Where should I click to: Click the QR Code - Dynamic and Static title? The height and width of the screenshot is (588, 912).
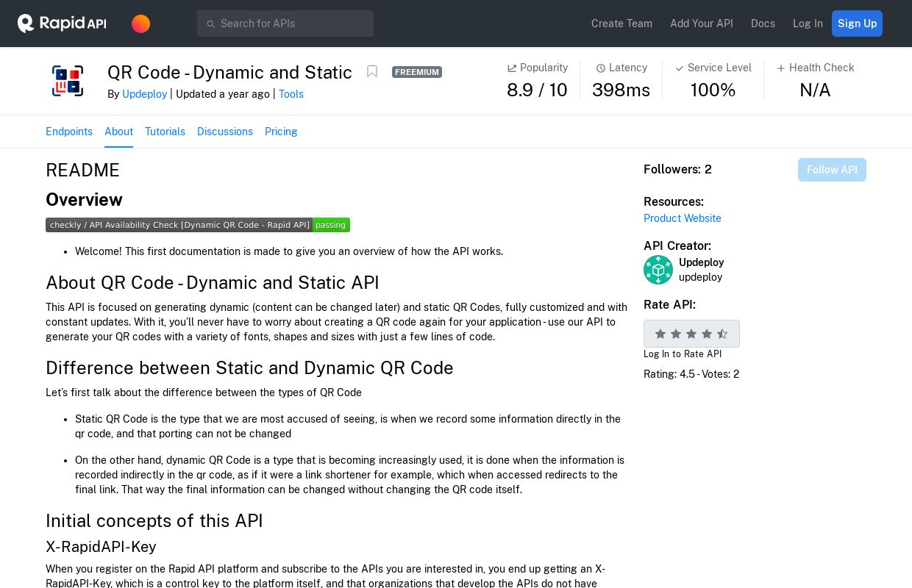point(229,72)
